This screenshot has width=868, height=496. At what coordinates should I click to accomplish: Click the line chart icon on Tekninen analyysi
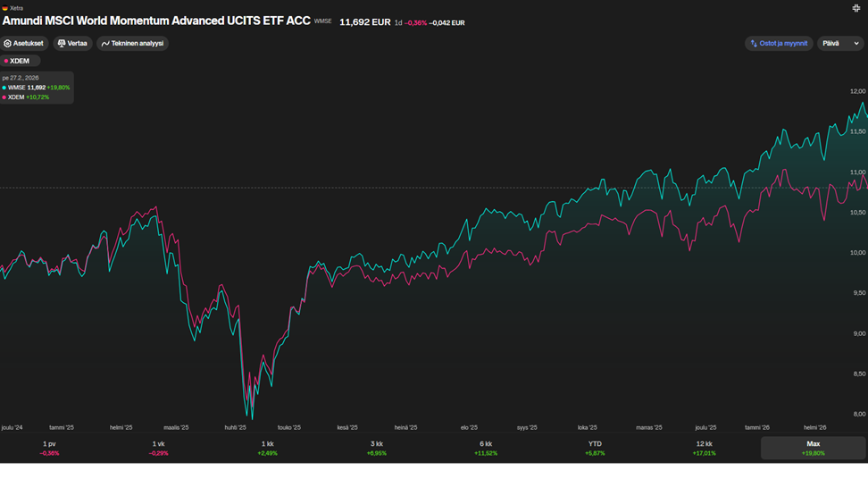click(105, 43)
